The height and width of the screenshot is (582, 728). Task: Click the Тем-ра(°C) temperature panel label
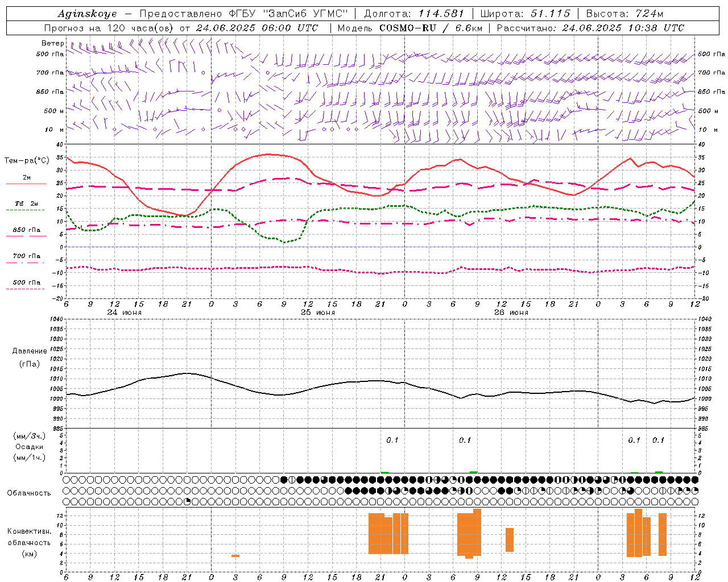click(27, 161)
